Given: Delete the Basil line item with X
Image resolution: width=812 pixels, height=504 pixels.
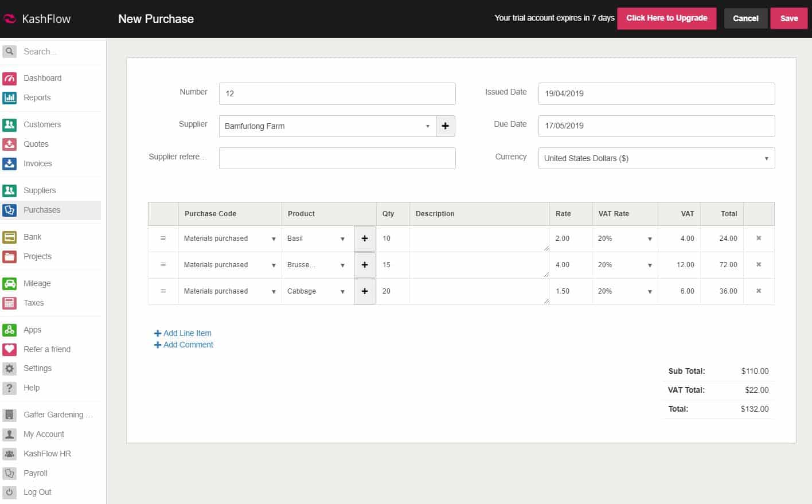Looking at the screenshot, I should [759, 238].
